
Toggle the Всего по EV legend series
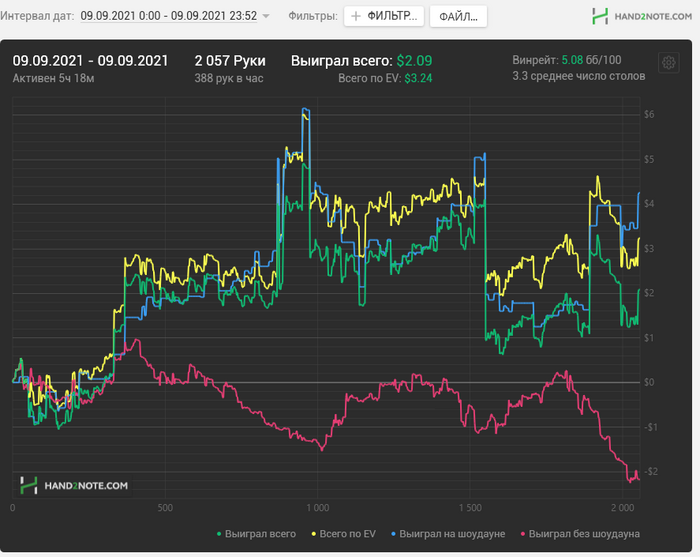coord(343,534)
